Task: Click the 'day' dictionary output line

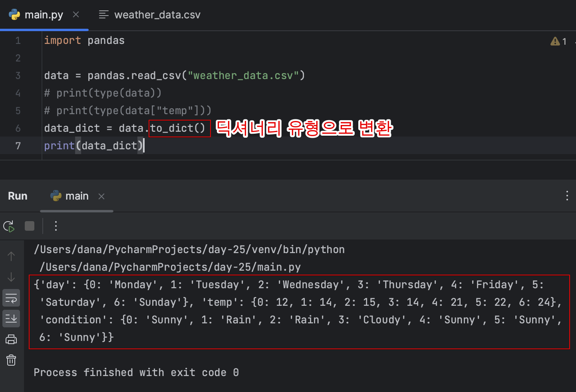Action: [288, 285]
